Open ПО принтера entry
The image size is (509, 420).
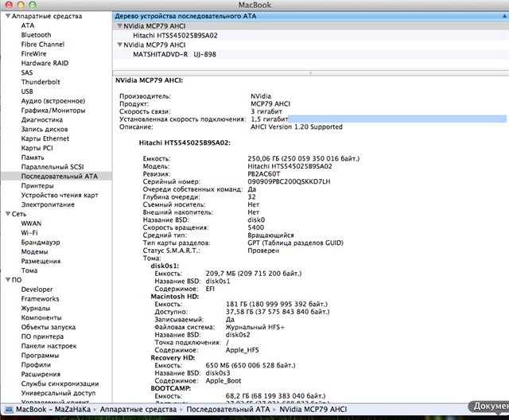coord(42,336)
